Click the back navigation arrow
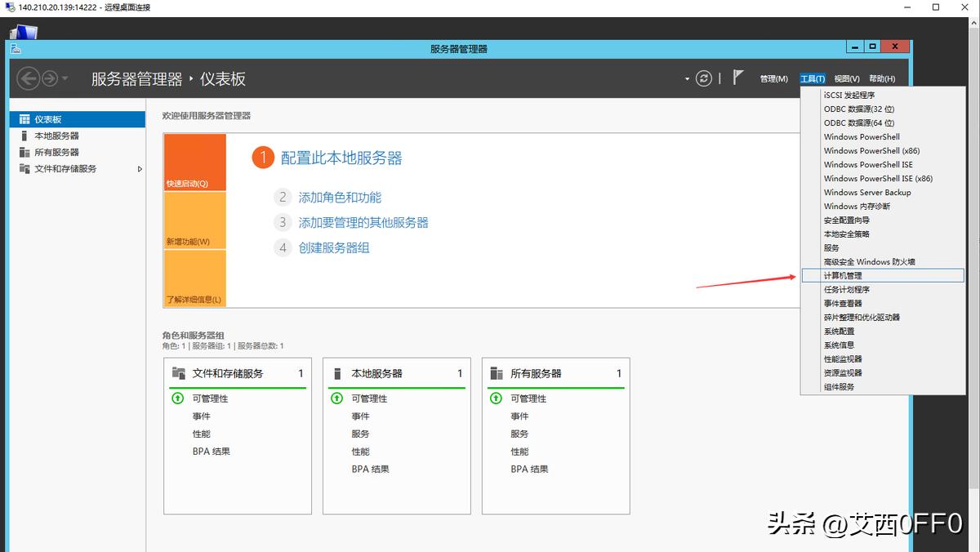This screenshot has height=552, width=980. pos(27,78)
